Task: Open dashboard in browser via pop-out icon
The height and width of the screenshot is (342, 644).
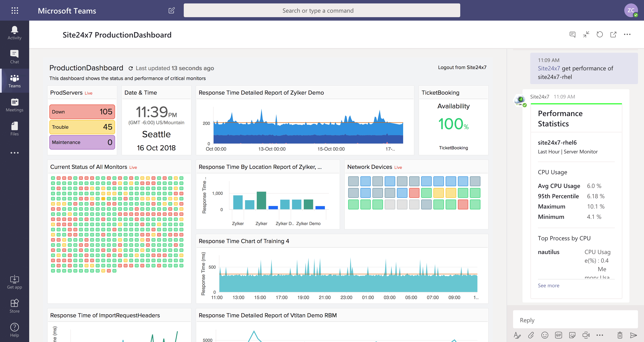Action: click(x=613, y=35)
